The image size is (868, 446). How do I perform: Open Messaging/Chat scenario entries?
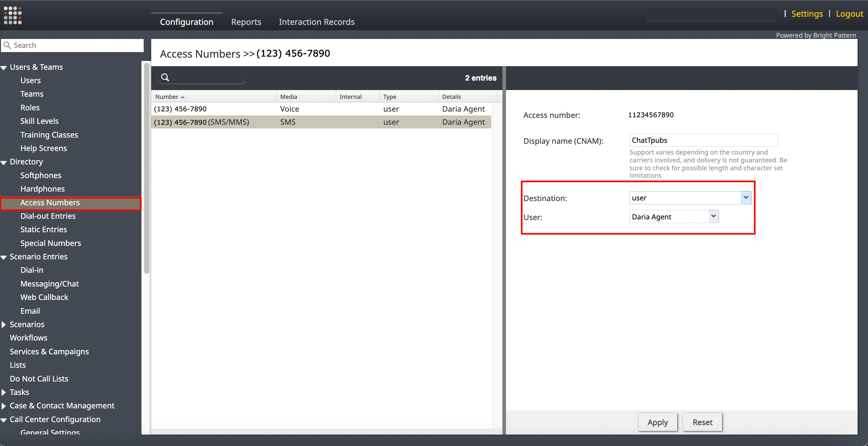coord(49,284)
